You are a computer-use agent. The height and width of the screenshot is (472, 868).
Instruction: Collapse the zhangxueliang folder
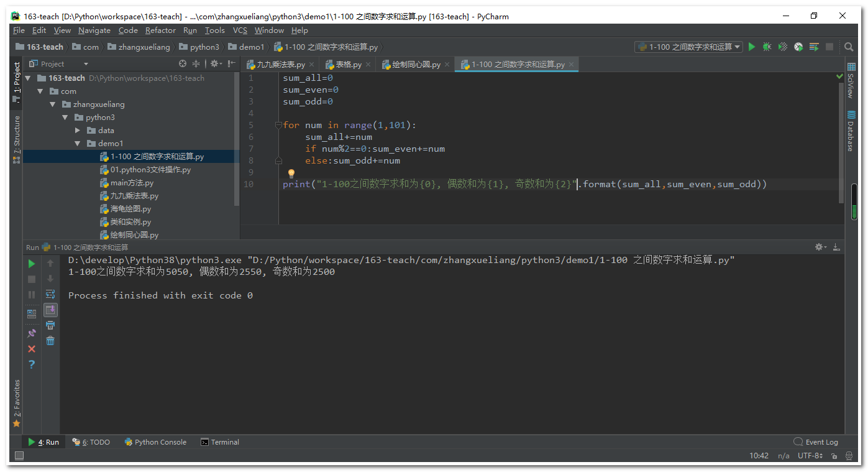click(53, 104)
